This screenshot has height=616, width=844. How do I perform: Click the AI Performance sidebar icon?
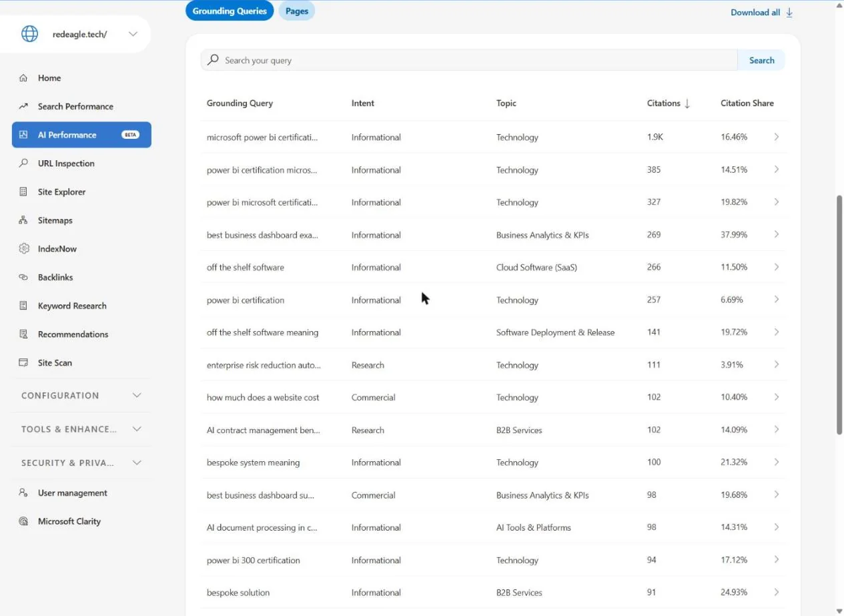pos(23,135)
